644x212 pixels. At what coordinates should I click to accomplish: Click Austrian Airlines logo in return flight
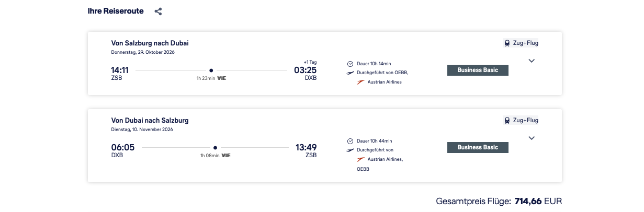pyautogui.click(x=360, y=159)
